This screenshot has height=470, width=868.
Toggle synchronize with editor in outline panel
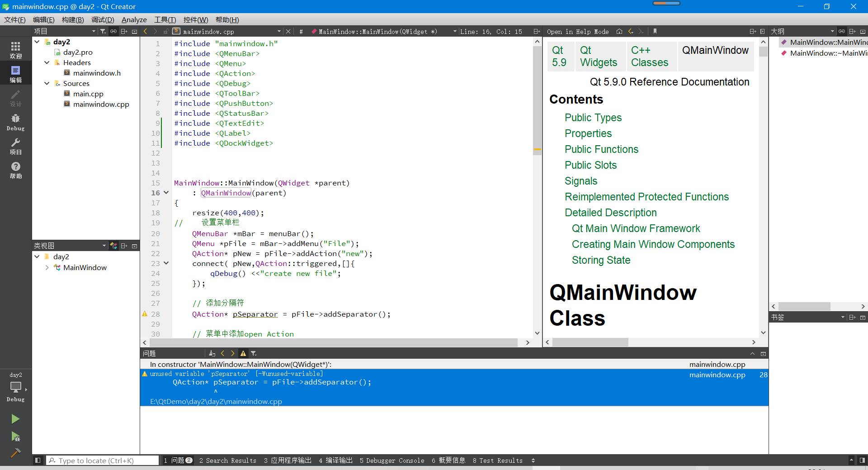click(x=842, y=31)
